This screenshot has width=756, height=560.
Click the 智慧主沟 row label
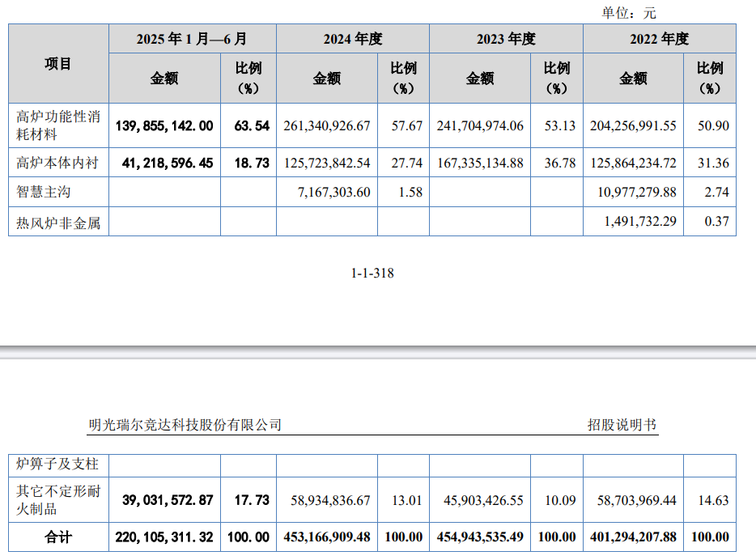tap(44, 193)
